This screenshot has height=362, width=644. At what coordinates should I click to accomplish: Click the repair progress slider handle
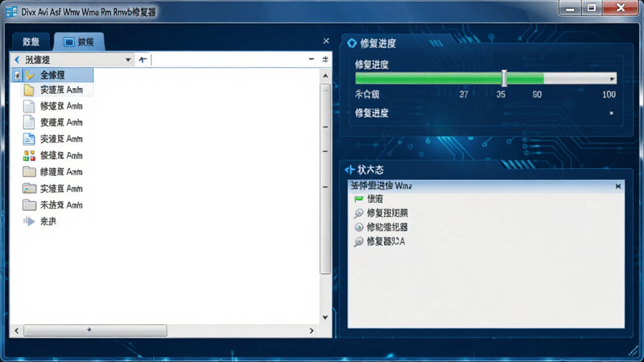[x=504, y=78]
